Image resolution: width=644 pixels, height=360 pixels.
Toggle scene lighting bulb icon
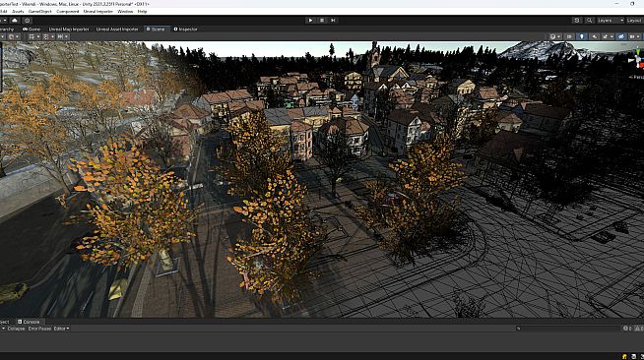click(581, 36)
